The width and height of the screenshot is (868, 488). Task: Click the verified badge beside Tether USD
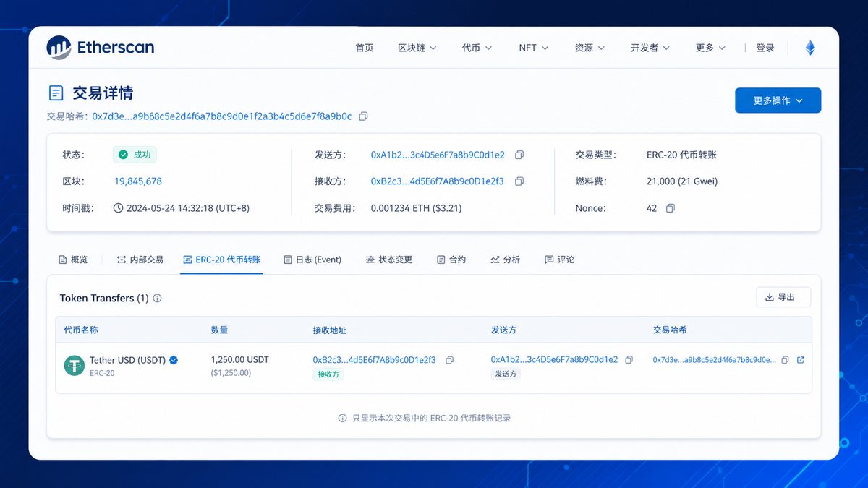(x=174, y=360)
